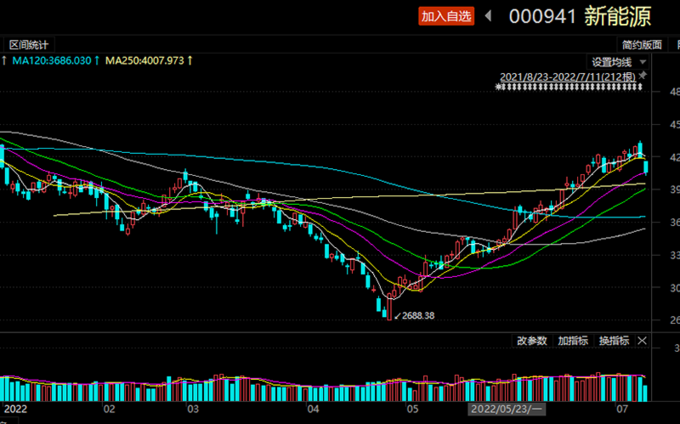Click 加指标 to add an indicator
The image size is (680, 424).
[572, 341]
